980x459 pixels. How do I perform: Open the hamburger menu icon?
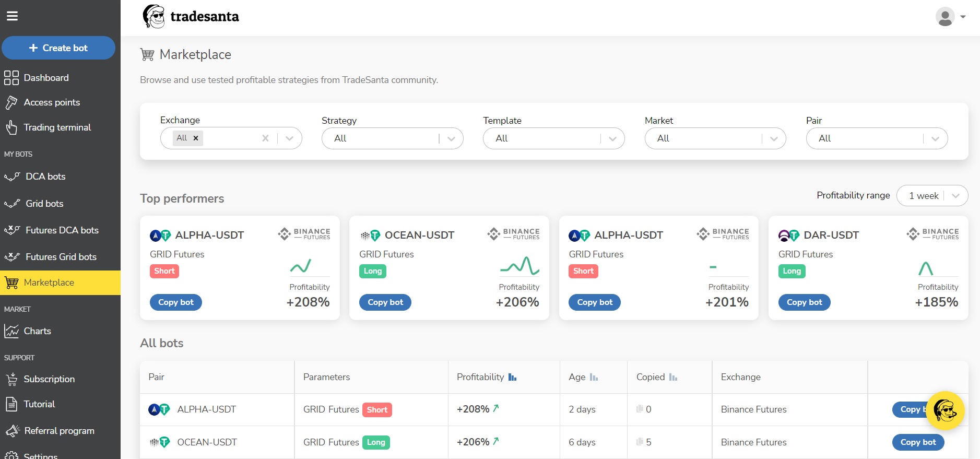[12, 16]
